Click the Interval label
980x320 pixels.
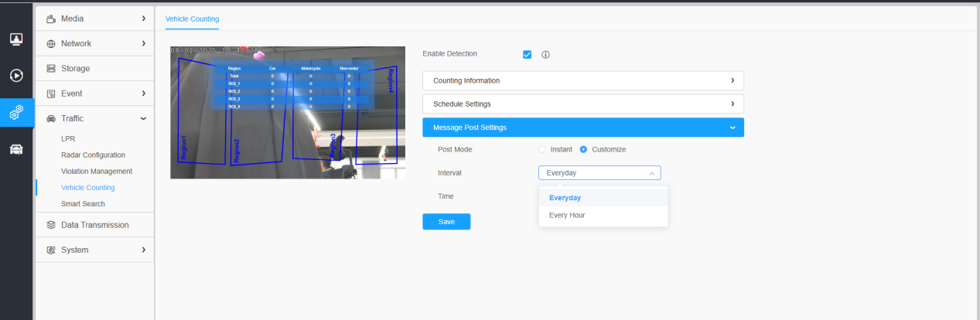click(449, 173)
